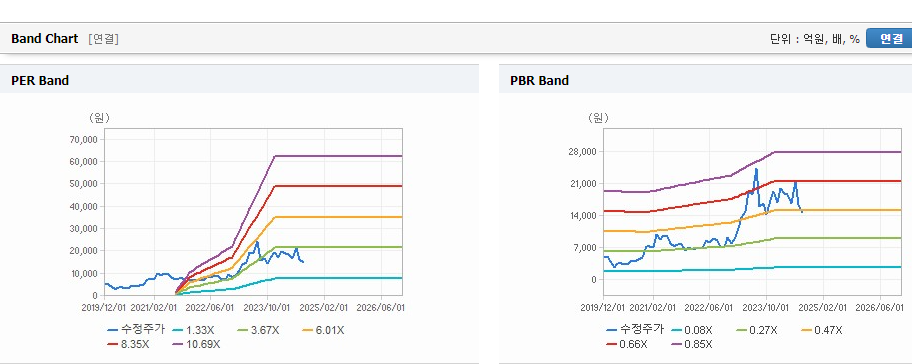Click the 60,000 y-axis label in PER chart
Image resolution: width=912 pixels, height=364 pixels.
[84, 162]
